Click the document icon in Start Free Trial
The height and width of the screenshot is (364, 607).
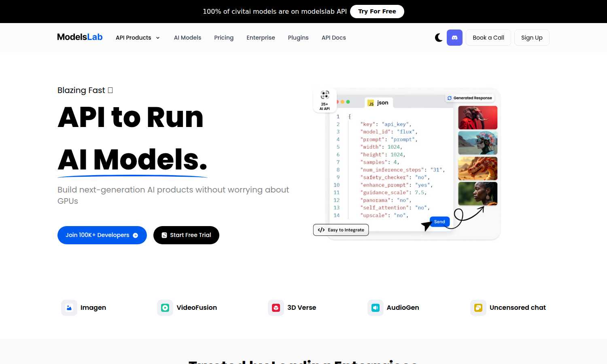click(164, 235)
